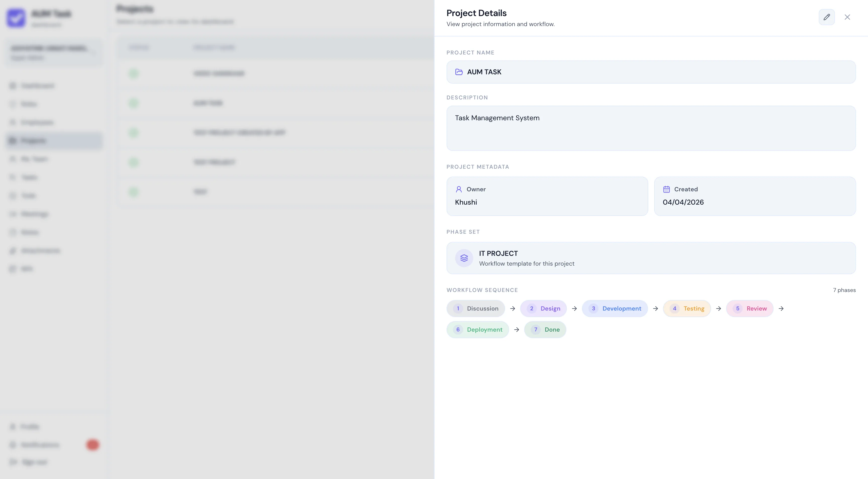The width and height of the screenshot is (868, 479).
Task: Click the owner name Khushi
Action: click(466, 202)
